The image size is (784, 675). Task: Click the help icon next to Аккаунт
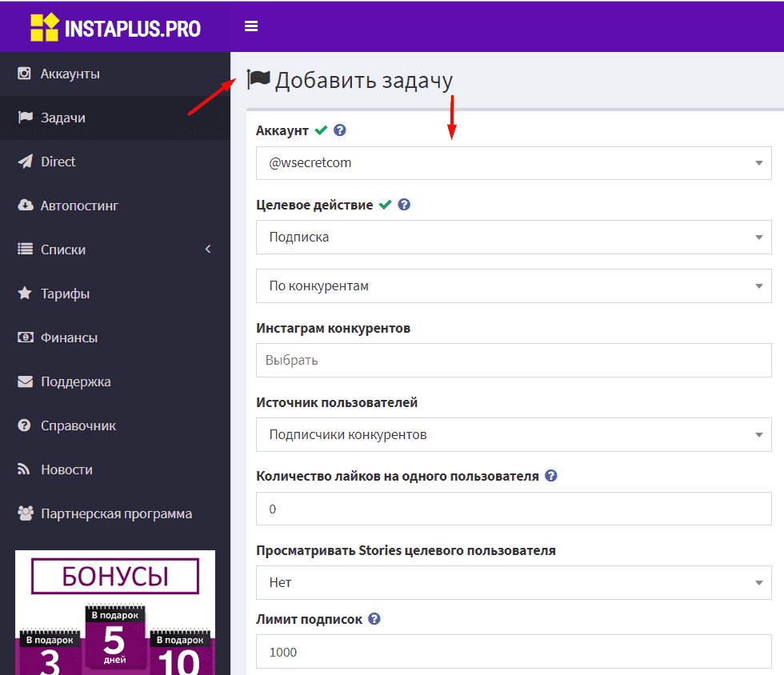click(339, 130)
